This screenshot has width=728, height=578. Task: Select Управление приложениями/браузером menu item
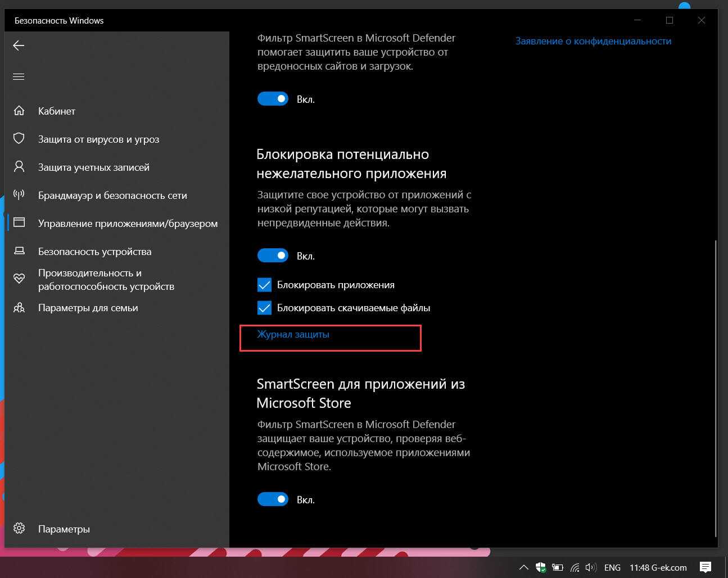(x=128, y=223)
